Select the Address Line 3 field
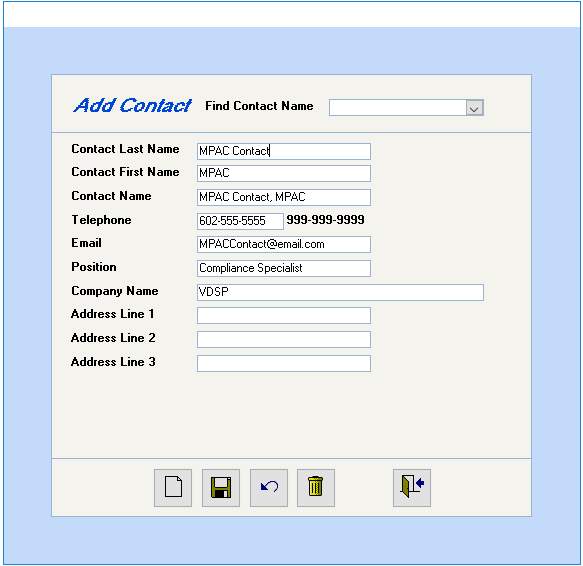Viewport: 583px width, 566px height. tap(284, 363)
